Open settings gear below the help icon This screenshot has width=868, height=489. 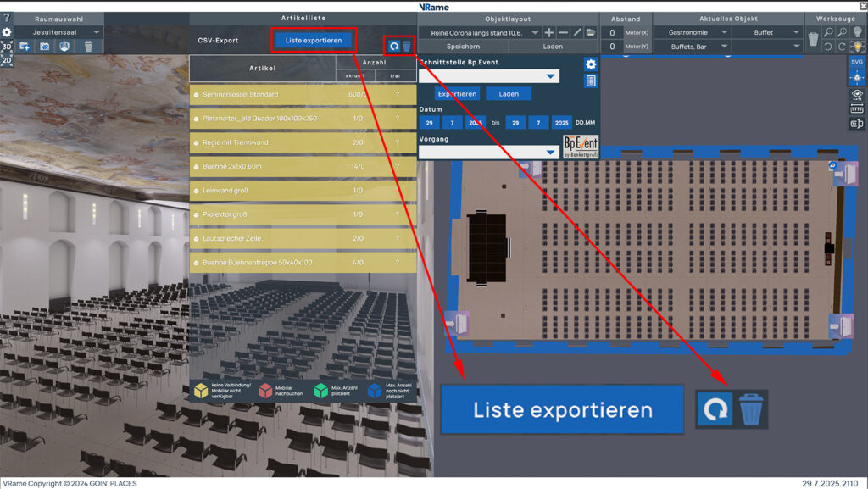point(7,32)
